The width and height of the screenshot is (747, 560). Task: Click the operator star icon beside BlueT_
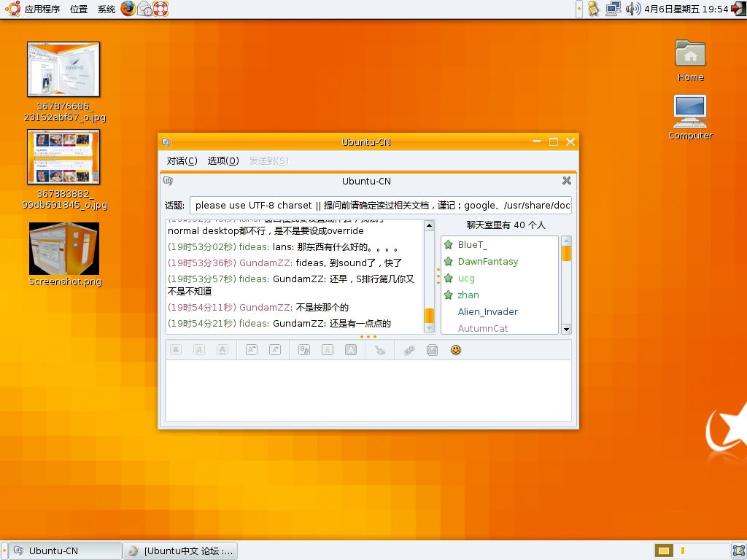coord(449,245)
